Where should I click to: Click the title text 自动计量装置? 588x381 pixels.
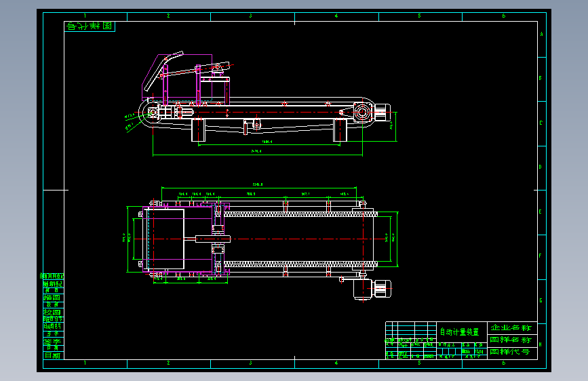click(459, 332)
